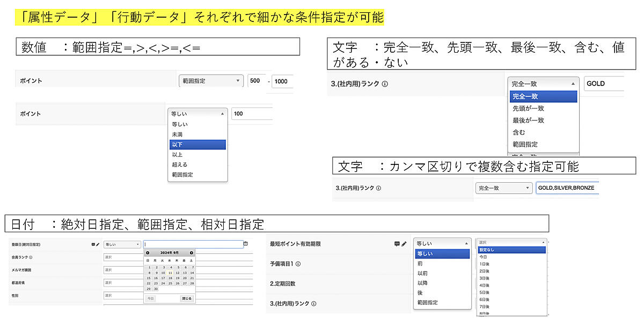Click the GOLD,SILVER,BRONZE text field
This screenshot has width=644, height=323.
[x=567, y=188]
